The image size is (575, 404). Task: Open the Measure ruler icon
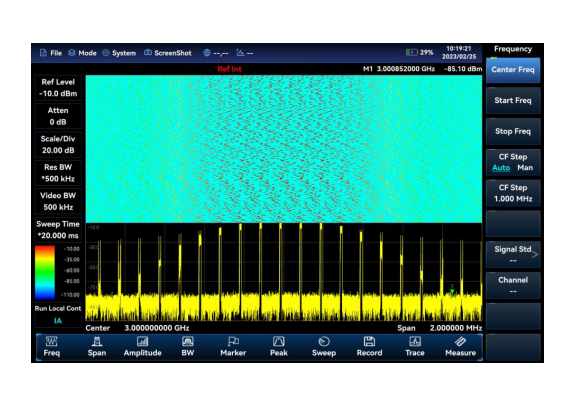point(460,342)
